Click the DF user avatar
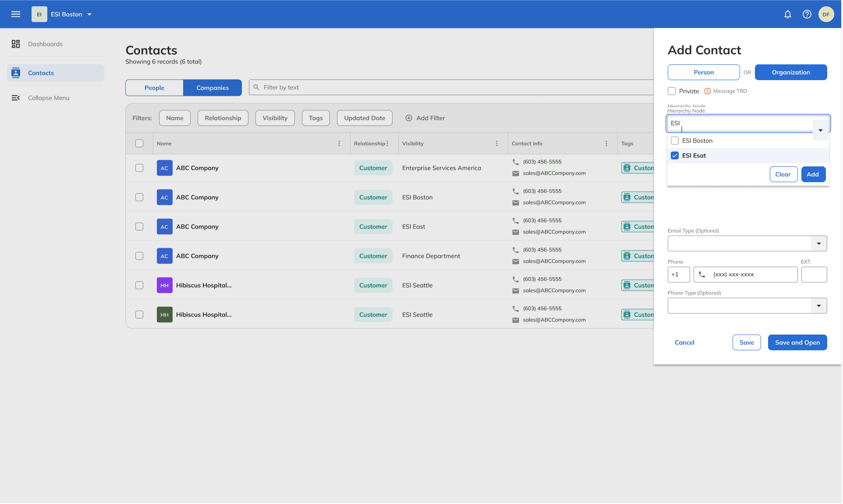The image size is (843, 504). [826, 14]
